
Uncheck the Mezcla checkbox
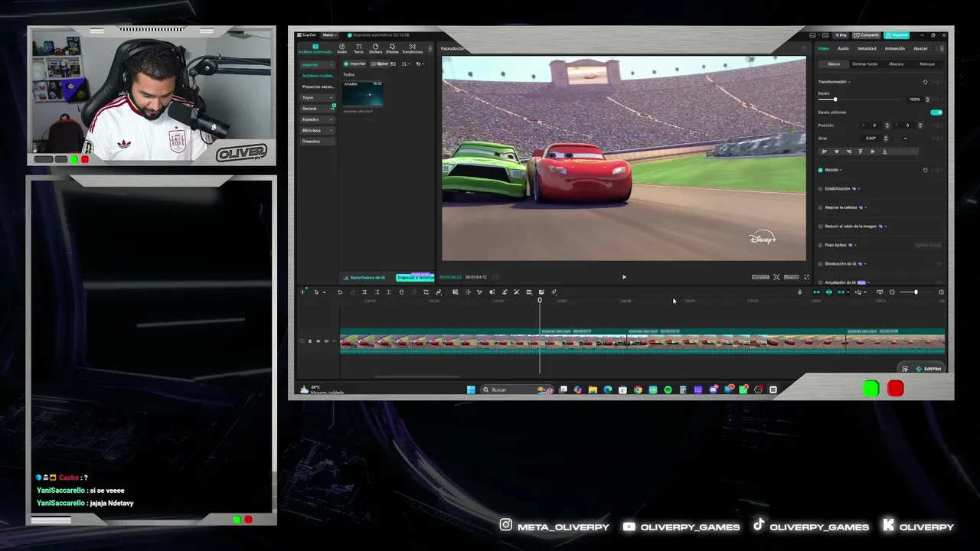coord(821,170)
